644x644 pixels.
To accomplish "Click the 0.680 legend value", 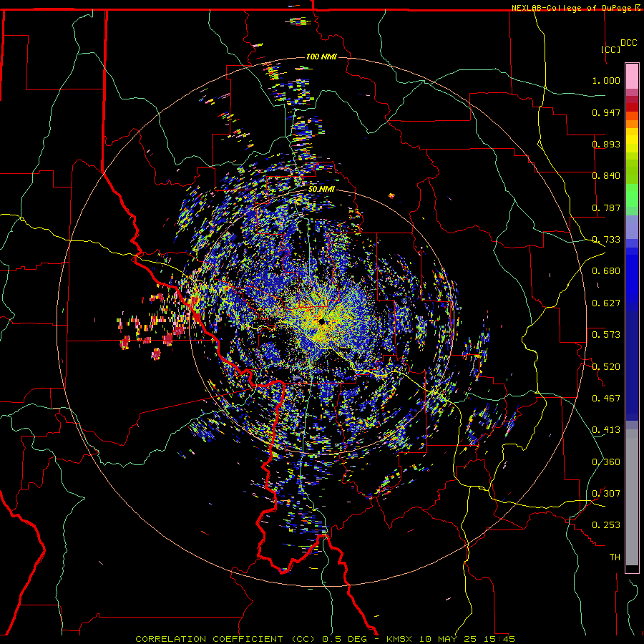I will [606, 271].
